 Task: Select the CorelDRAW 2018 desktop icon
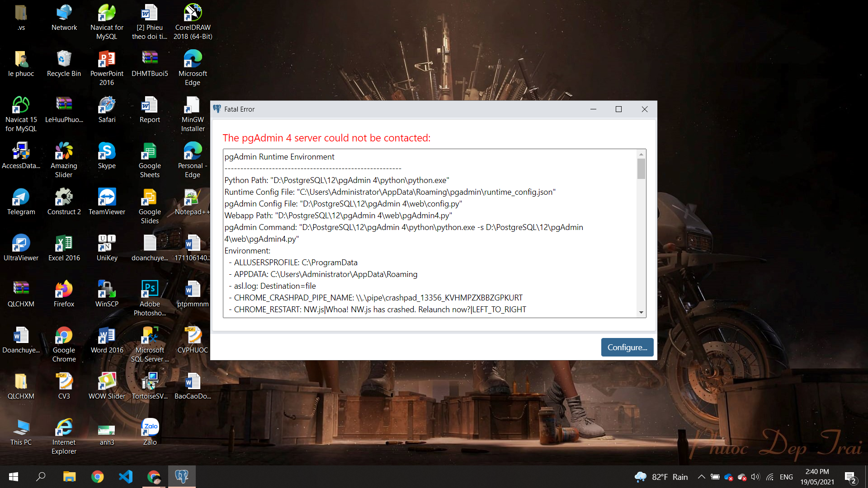click(x=193, y=21)
